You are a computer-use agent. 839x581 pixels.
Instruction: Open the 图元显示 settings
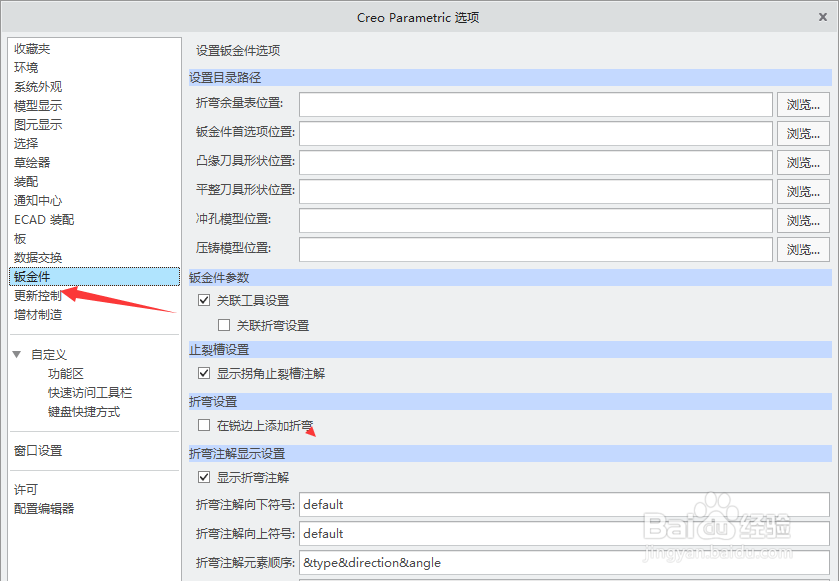pyautogui.click(x=38, y=125)
